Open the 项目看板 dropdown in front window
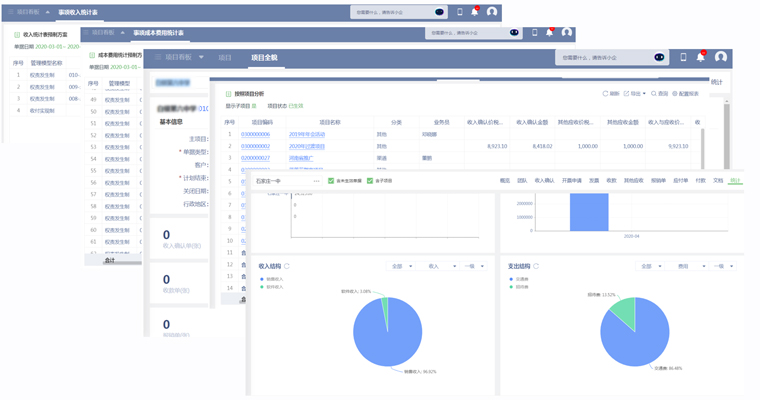760x400 pixels. [x=201, y=57]
